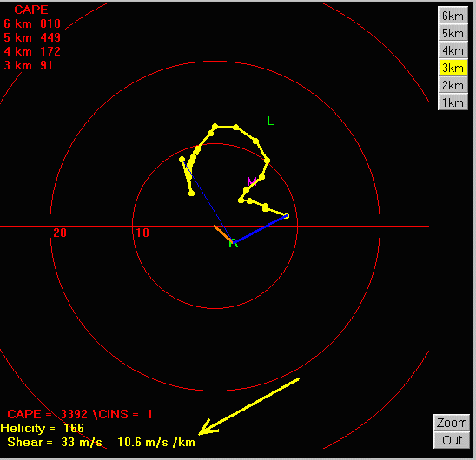Click the topmost hodograph point on the vertical axis
This screenshot has width=476, height=460.
[215, 126]
